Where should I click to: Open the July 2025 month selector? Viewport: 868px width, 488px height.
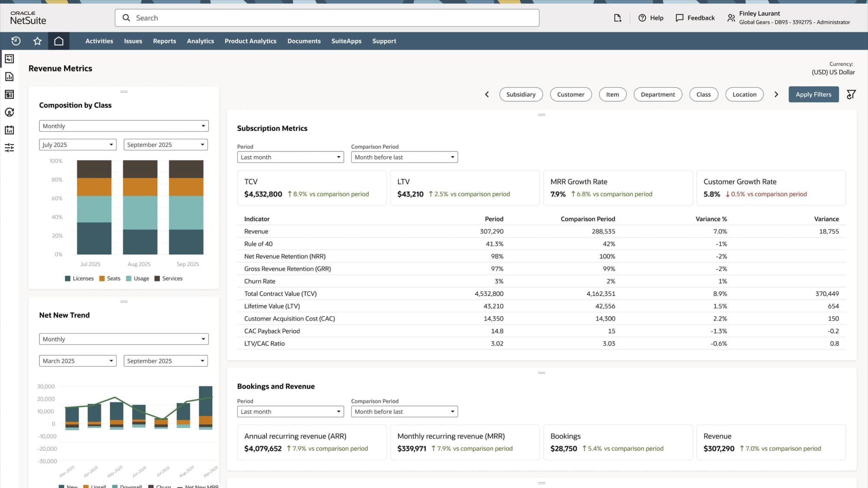(77, 144)
